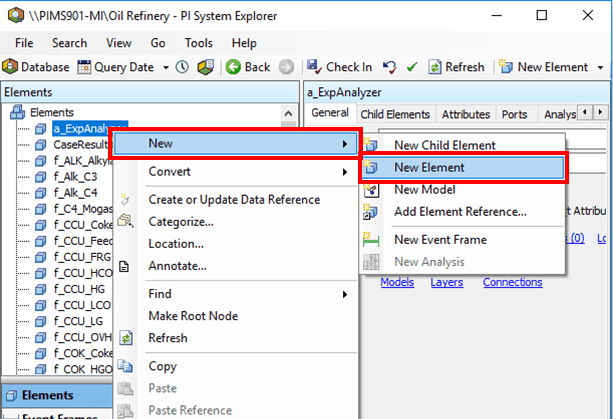The image size is (613, 419).
Task: Switch to the Ports tab
Action: [x=514, y=115]
